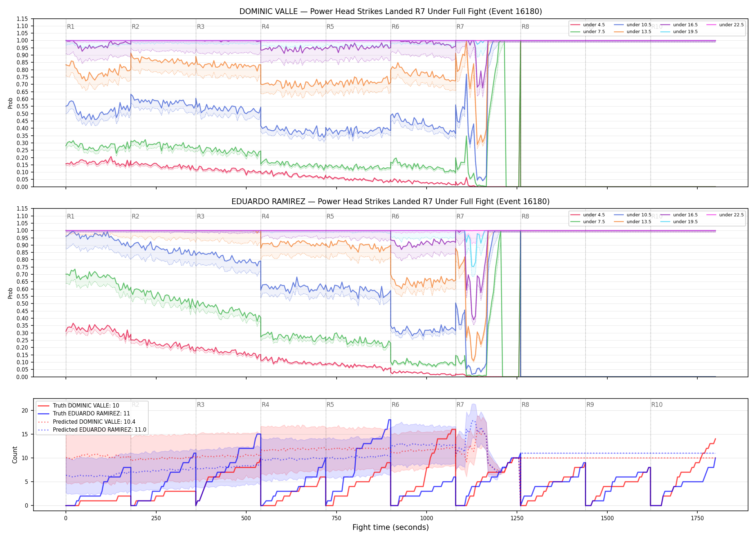
Task: Click the count axis tick label 20
Action: pos(25,411)
